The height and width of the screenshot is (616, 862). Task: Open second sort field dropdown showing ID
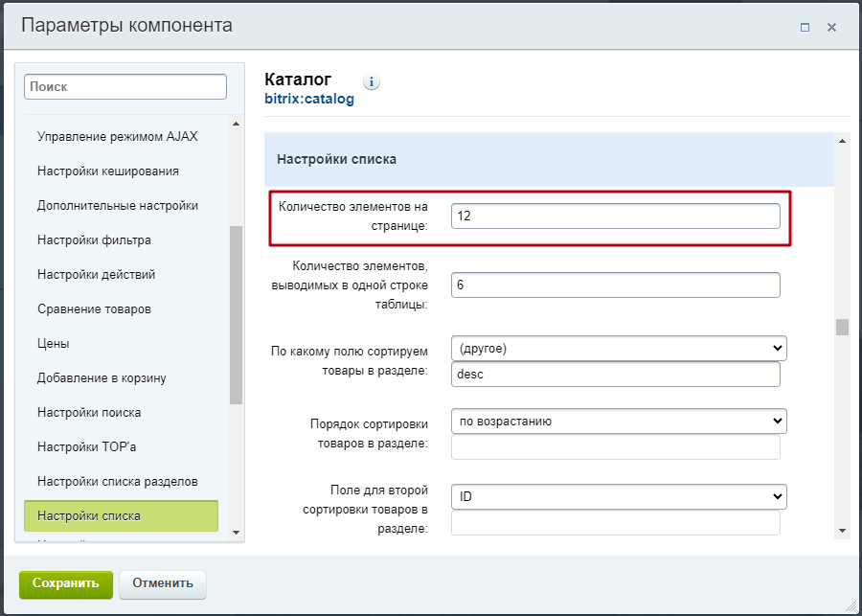point(619,496)
